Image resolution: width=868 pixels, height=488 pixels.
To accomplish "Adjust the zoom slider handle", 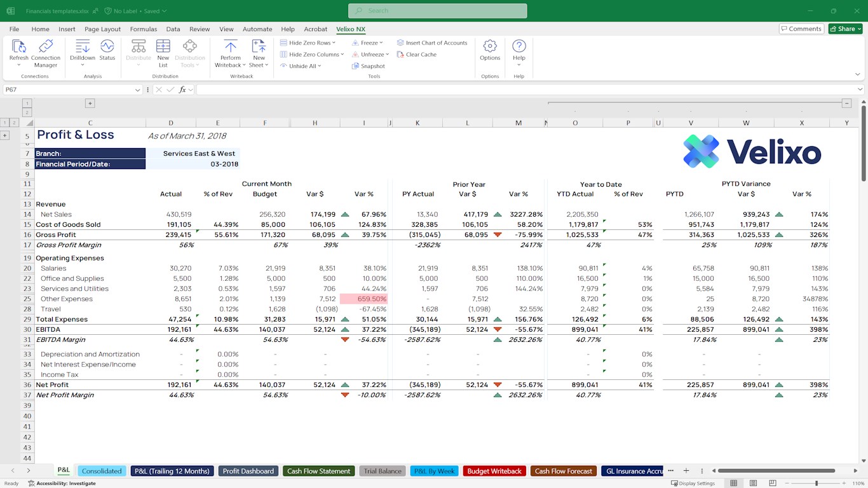I will pyautogui.click(x=817, y=484).
